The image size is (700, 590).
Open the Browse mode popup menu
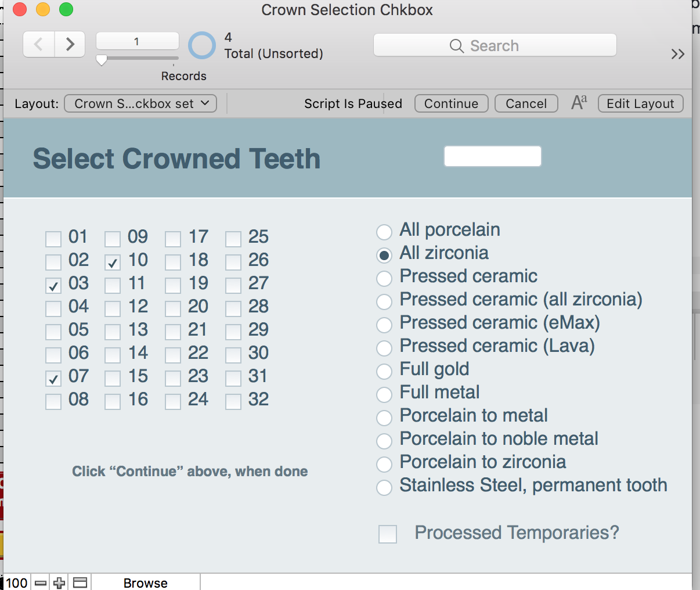click(x=146, y=582)
